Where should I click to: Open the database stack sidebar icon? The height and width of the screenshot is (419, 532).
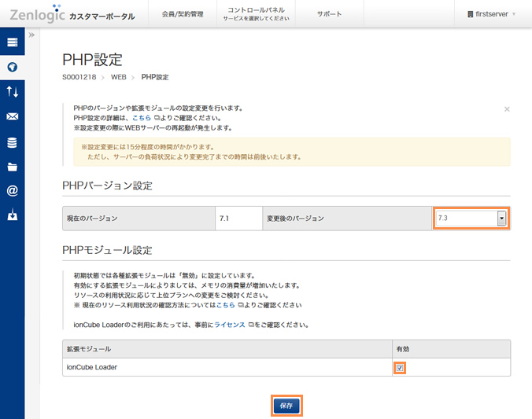(13, 142)
